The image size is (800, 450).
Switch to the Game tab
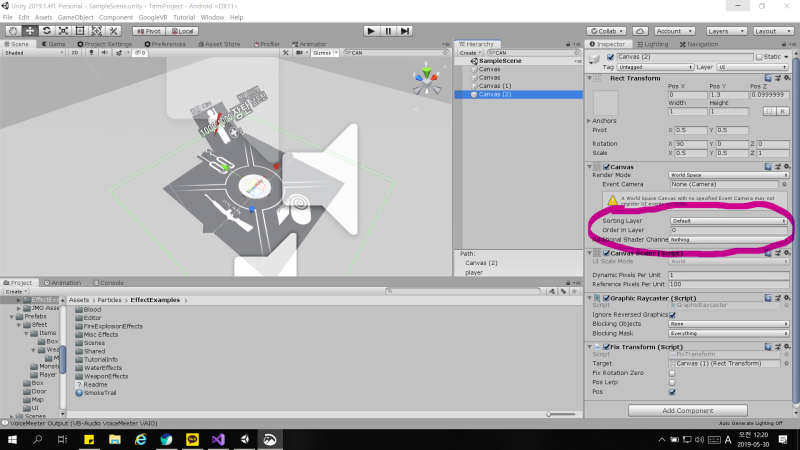click(53, 44)
